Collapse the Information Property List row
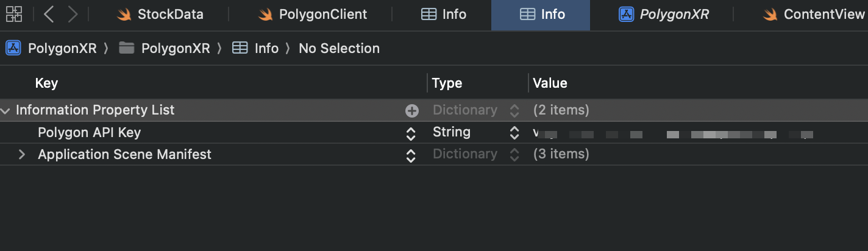868x251 pixels. 5,110
